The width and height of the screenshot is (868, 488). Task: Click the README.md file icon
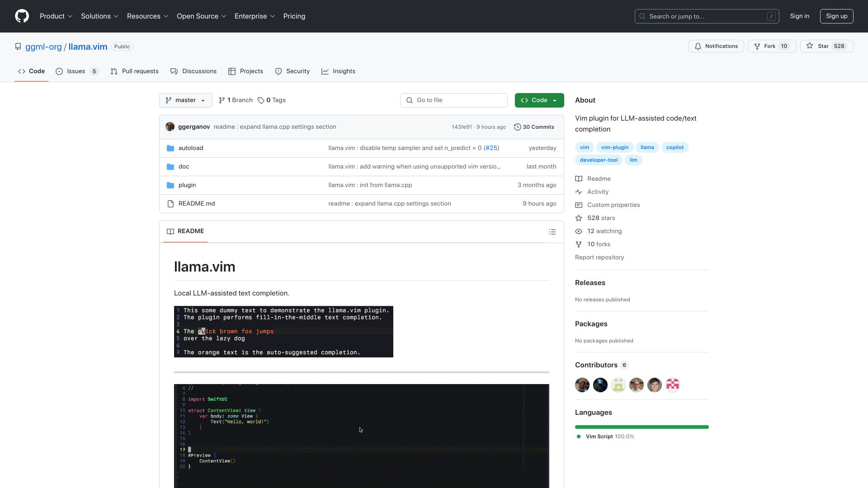(x=170, y=204)
